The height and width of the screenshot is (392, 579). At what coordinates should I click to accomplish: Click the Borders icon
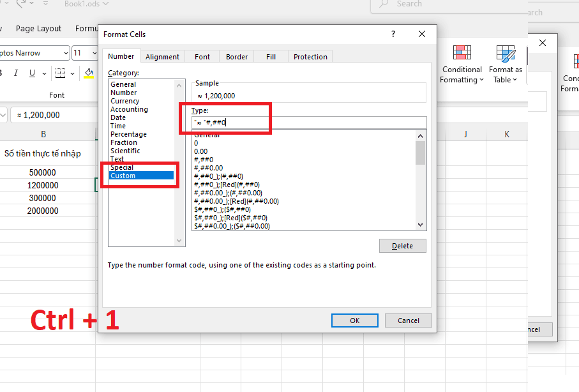click(60, 73)
